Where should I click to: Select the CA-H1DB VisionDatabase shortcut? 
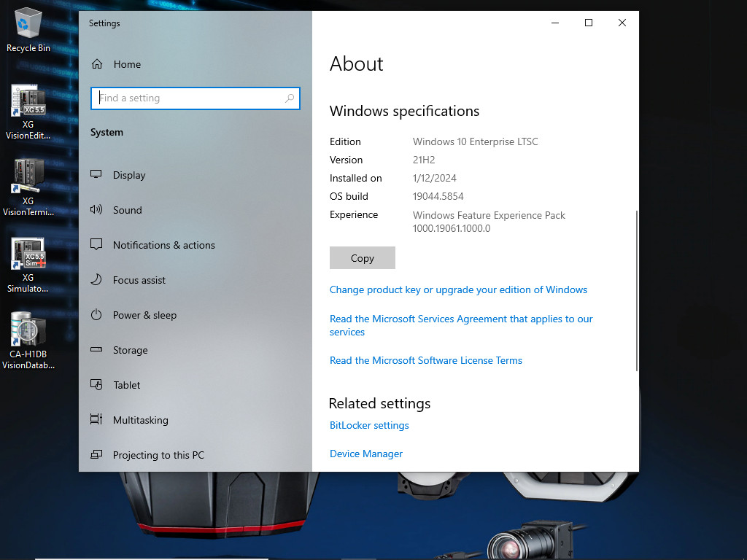pos(28,341)
